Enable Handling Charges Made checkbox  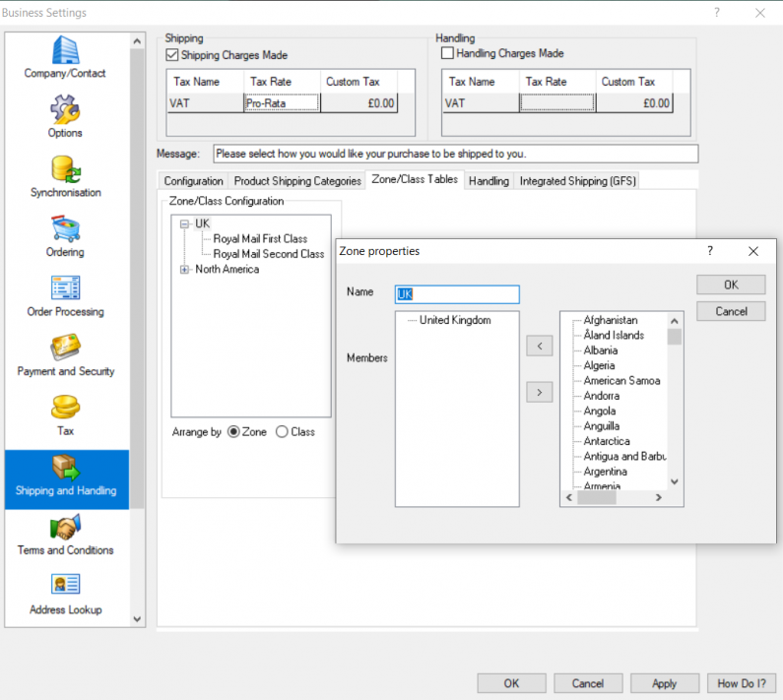coord(448,53)
